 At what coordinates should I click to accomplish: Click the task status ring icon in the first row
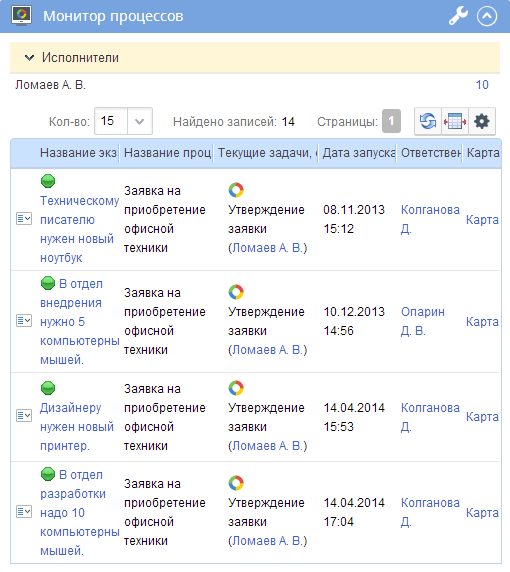[236, 190]
